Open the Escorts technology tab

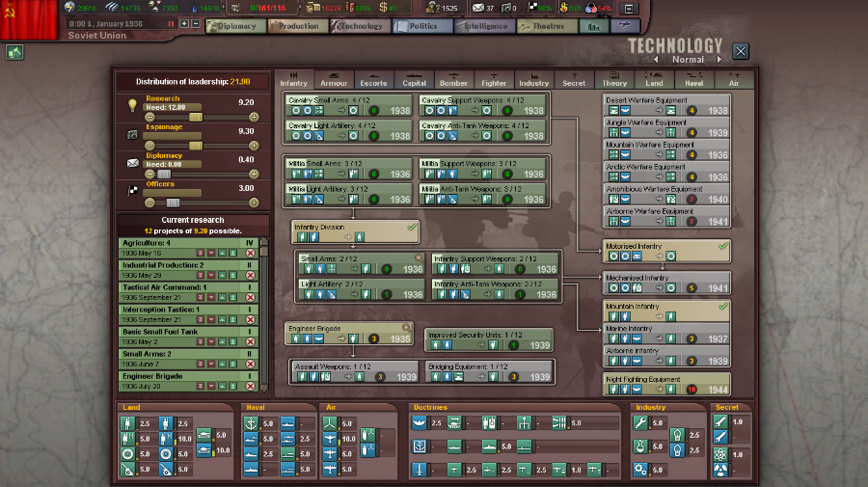click(373, 80)
